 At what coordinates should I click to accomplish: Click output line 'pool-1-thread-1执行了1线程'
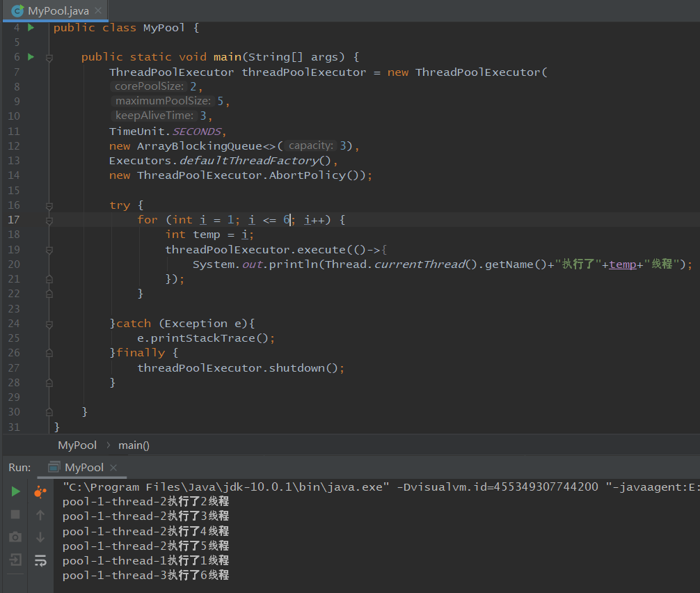point(145,560)
